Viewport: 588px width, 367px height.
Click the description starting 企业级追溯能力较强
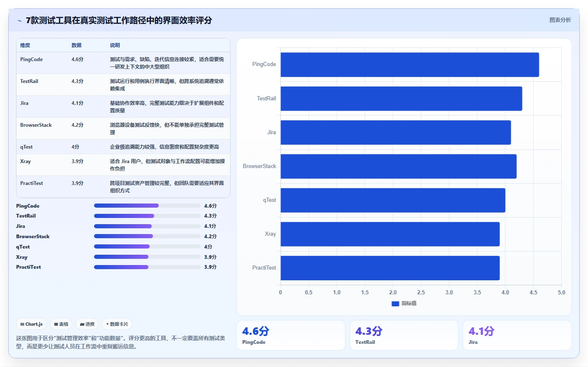point(165,147)
